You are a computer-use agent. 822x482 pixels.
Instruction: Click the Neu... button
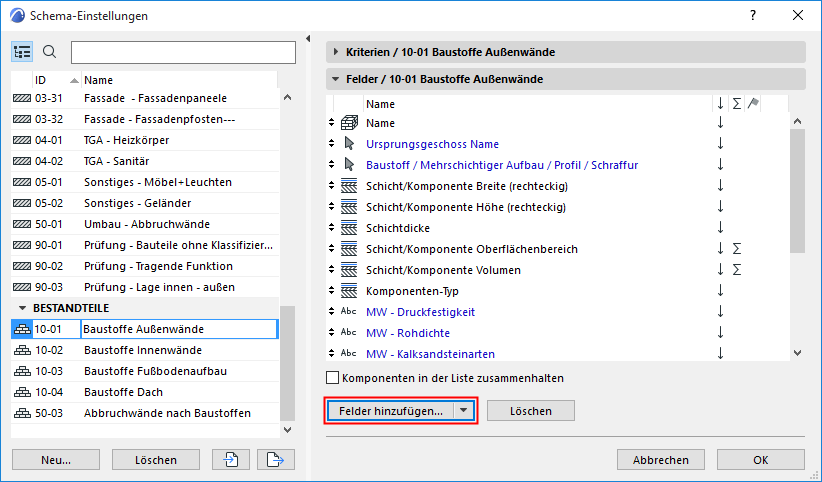56,460
